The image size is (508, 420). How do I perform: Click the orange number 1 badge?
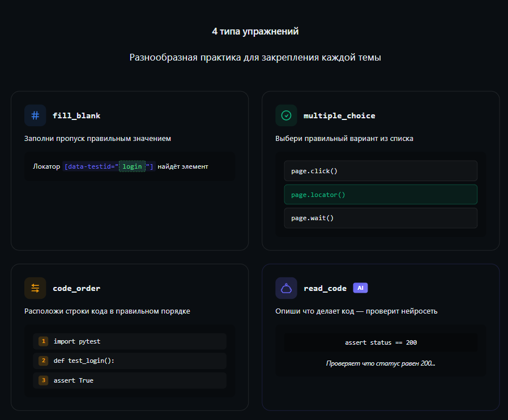coord(43,341)
